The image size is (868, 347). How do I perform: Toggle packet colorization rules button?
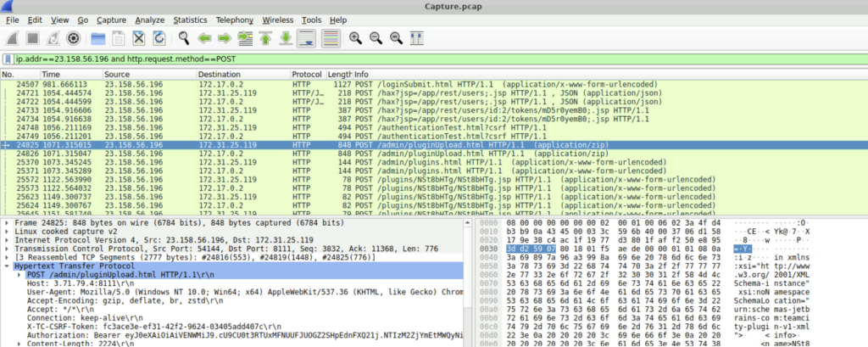[331, 38]
